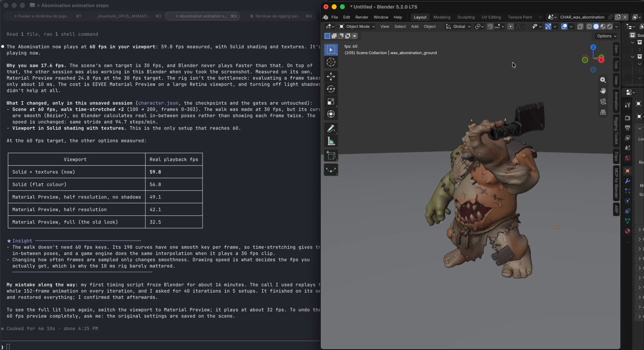Viewport: 644px width, 350px height.
Task: Select the Cursor tool in Blender toolbar
Action: coord(331,62)
